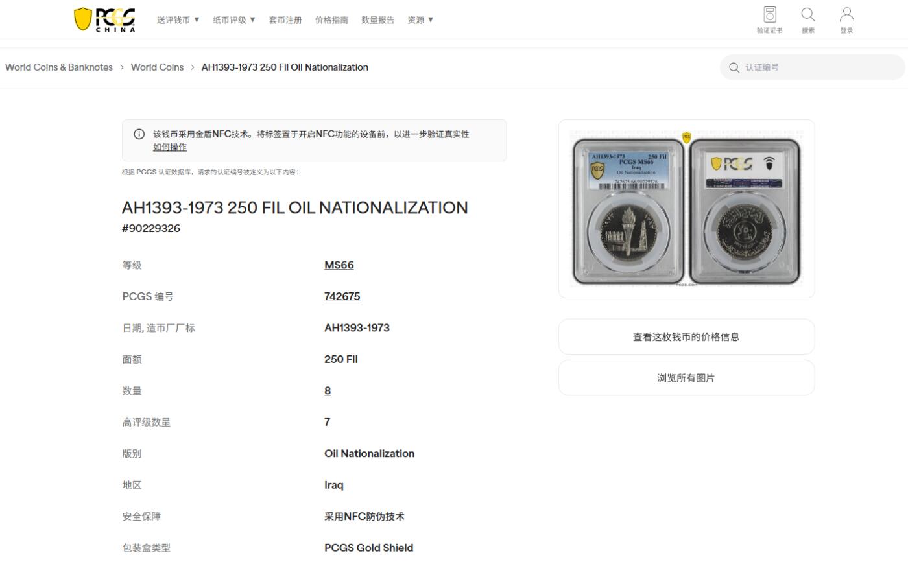
Task: Open the 套币注册 menu item
Action: tap(285, 19)
